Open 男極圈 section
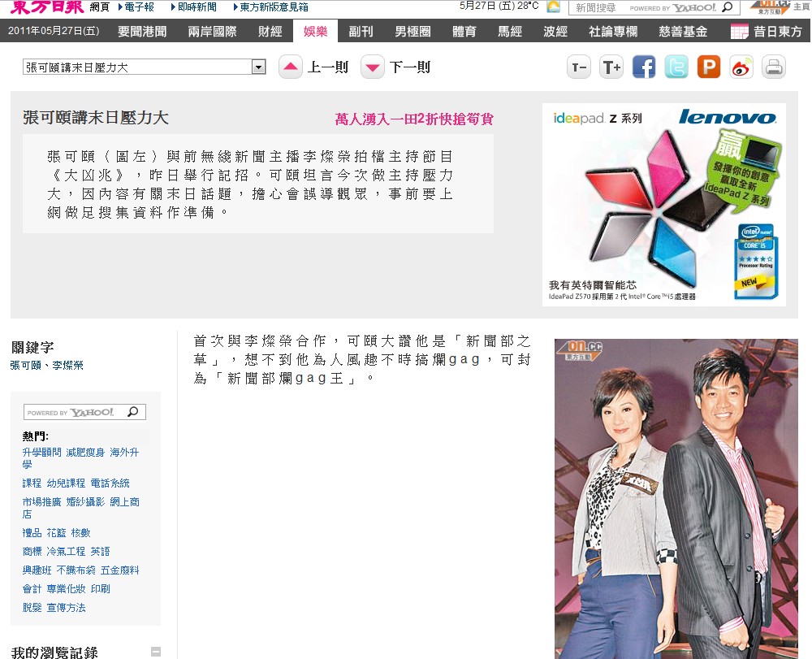 pos(412,32)
